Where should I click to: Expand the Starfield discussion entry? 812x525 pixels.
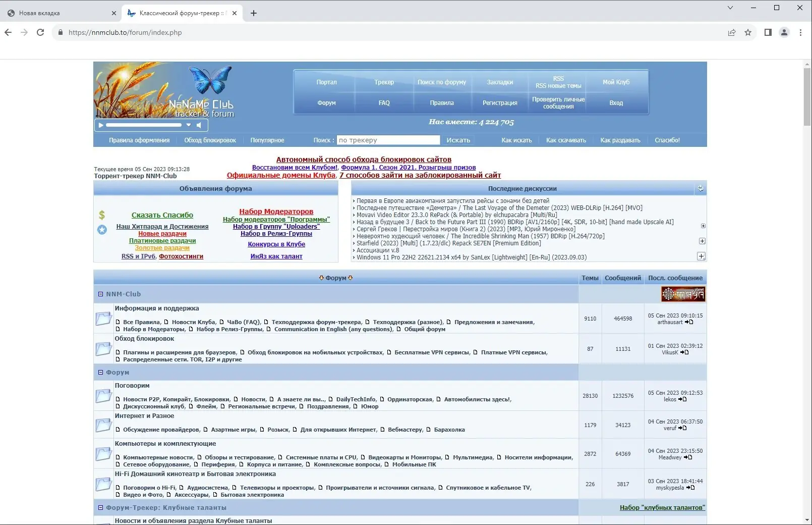click(x=702, y=241)
